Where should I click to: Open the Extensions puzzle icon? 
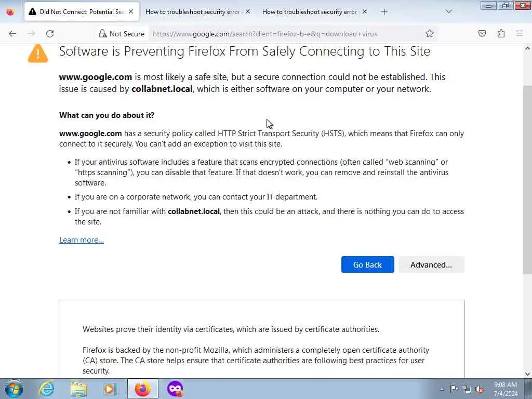coord(501,33)
